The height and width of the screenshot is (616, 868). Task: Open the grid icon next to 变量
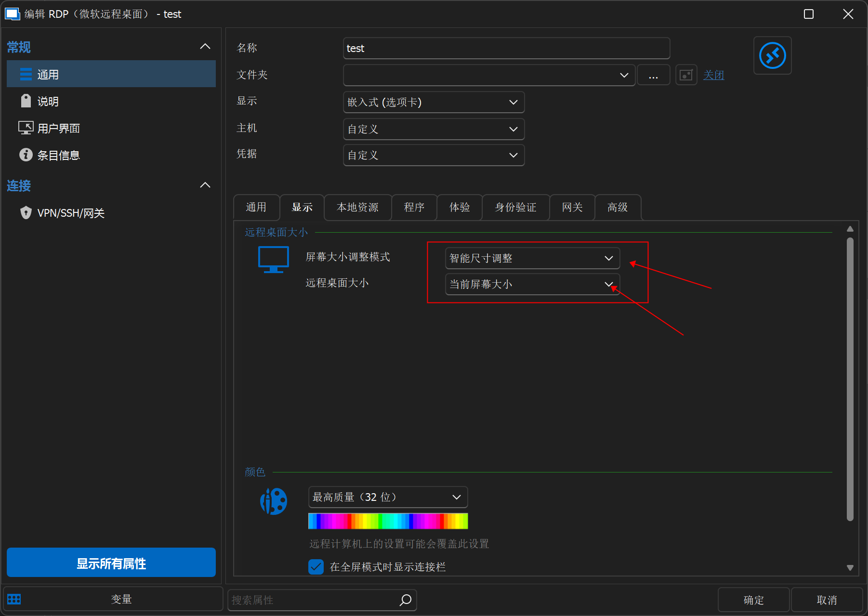[14, 599]
